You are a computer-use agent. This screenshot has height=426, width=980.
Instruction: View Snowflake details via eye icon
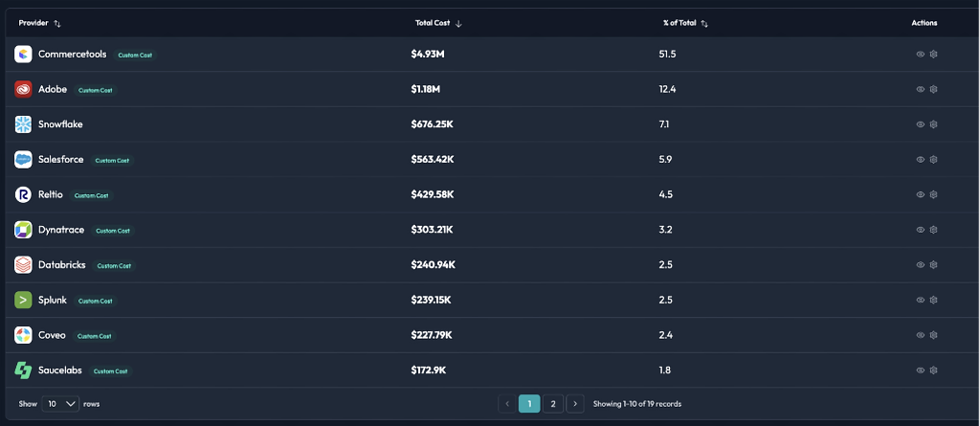920,124
